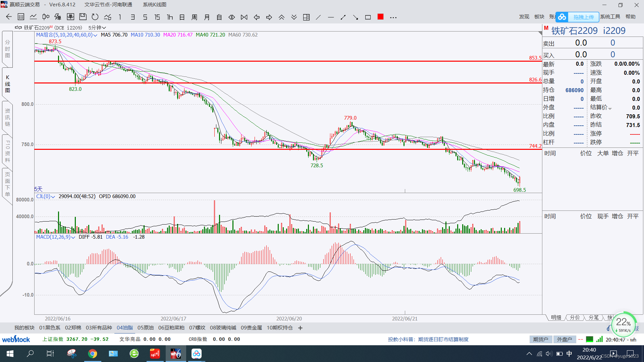Select the line segment drawing tool
This screenshot has height=362, width=644.
coord(343,17)
